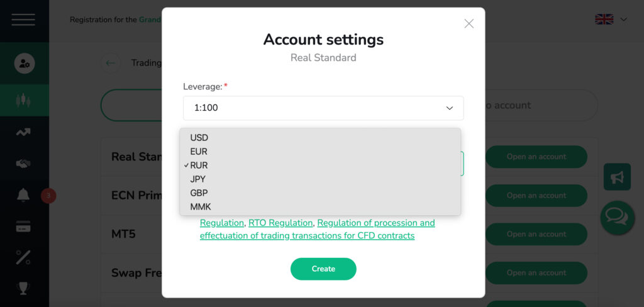This screenshot has width=644, height=307.
Task: Click the trophy contests icon
Action: click(x=24, y=288)
